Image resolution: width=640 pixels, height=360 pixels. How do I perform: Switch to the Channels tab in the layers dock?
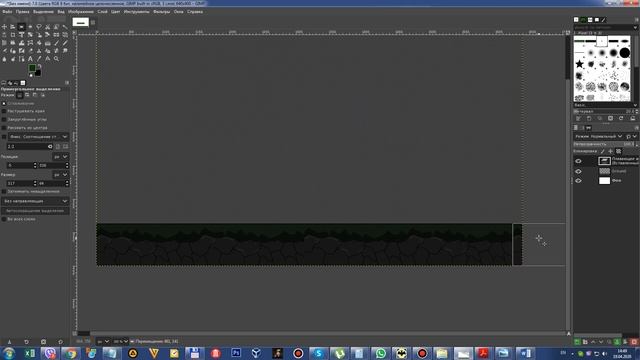click(582, 128)
